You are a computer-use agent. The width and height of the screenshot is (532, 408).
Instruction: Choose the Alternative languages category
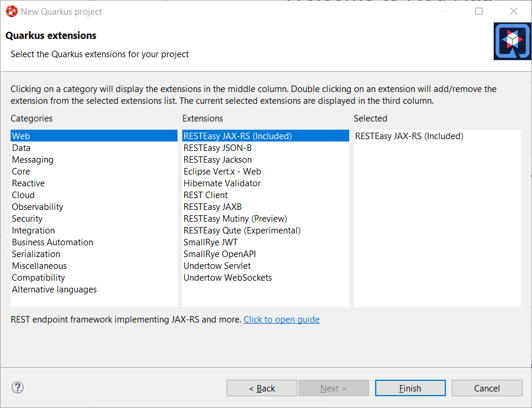coord(94,289)
